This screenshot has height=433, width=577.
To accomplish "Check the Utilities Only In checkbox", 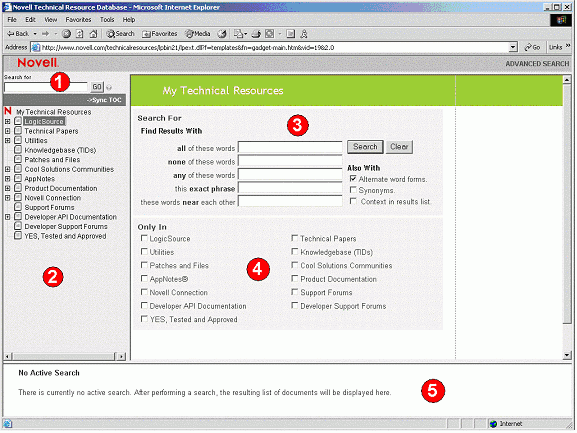I will click(144, 252).
